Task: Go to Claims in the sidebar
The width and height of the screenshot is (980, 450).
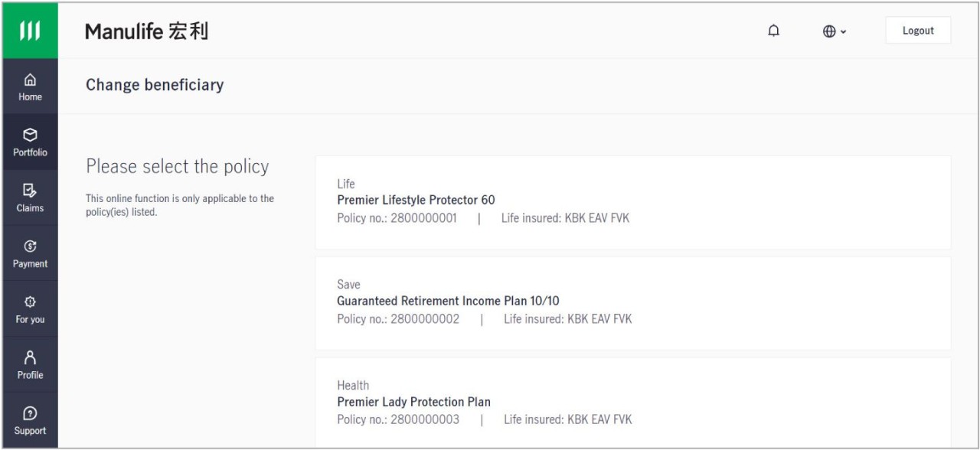Action: (30, 197)
